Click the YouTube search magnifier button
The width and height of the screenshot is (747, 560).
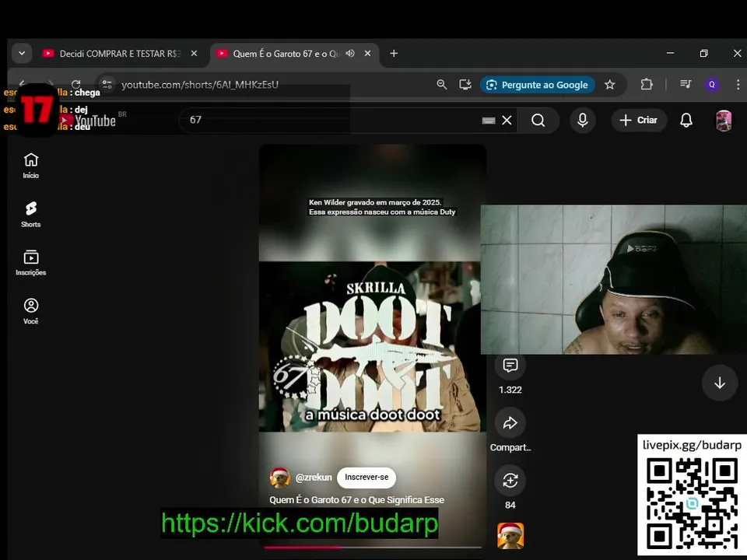coord(538,120)
